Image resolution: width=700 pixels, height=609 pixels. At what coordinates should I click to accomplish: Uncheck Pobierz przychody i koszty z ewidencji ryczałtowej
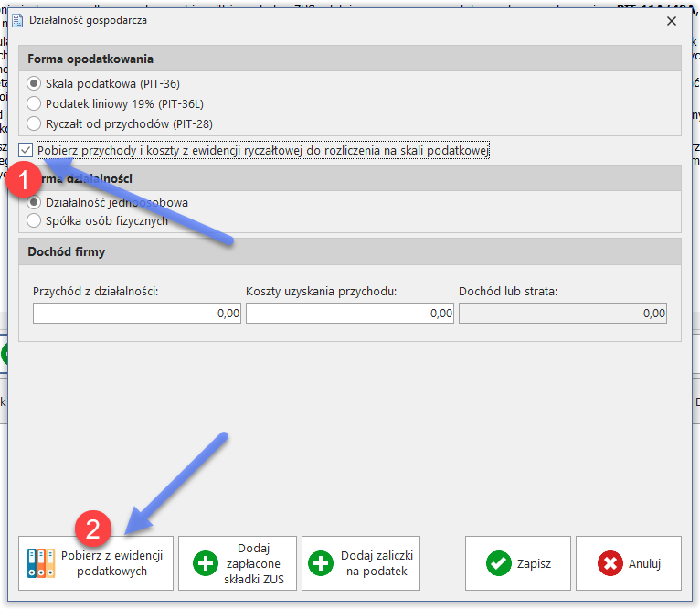pyautogui.click(x=27, y=151)
